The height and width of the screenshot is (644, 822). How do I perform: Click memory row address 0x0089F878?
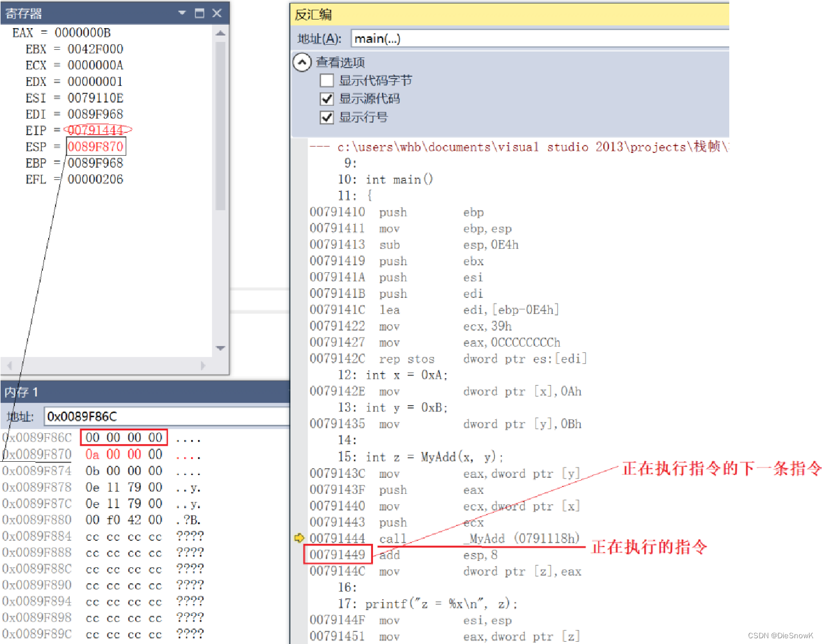pyautogui.click(x=37, y=487)
